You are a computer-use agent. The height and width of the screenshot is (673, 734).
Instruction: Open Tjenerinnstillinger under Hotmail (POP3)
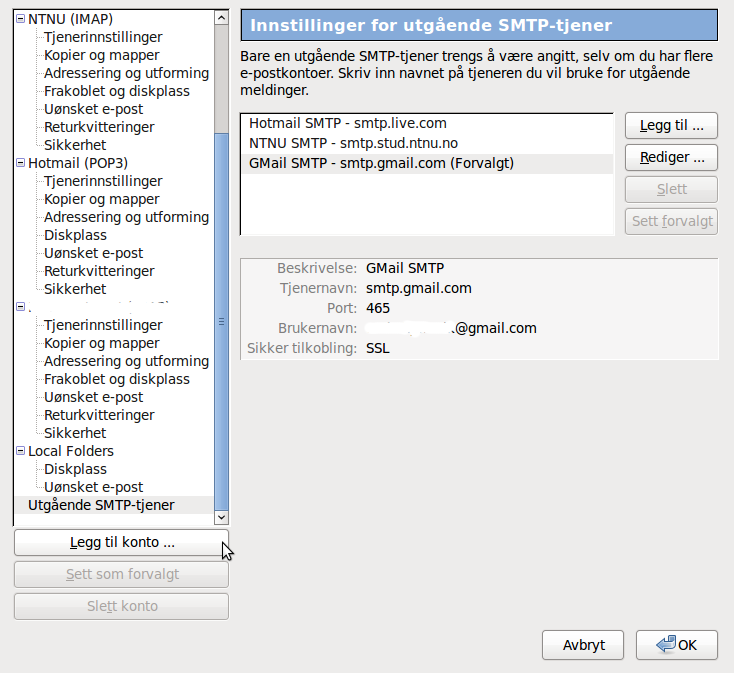[103, 181]
